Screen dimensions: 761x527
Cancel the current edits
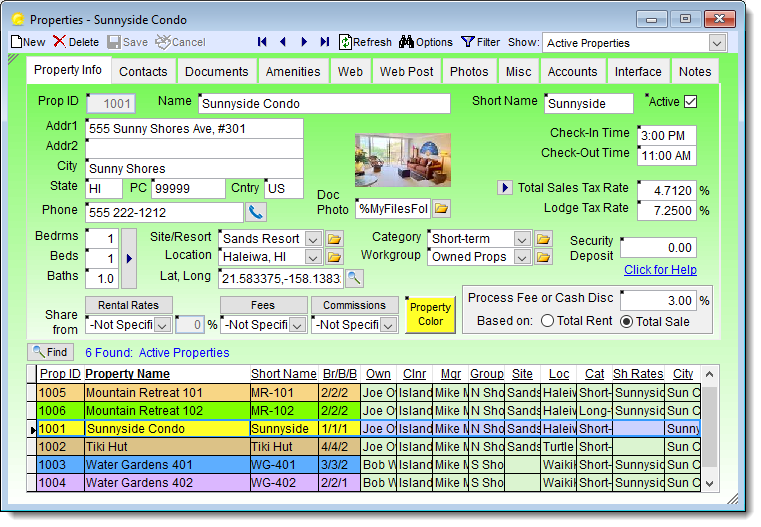pos(181,42)
